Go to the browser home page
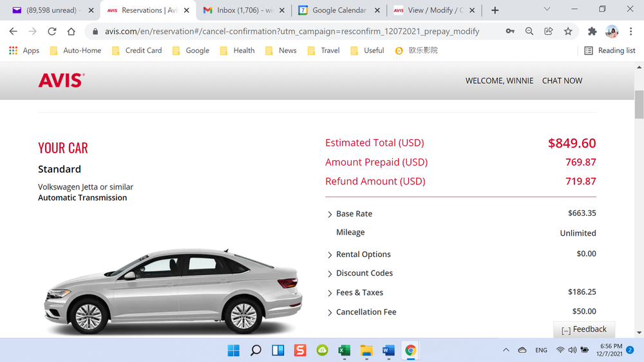 pyautogui.click(x=71, y=31)
